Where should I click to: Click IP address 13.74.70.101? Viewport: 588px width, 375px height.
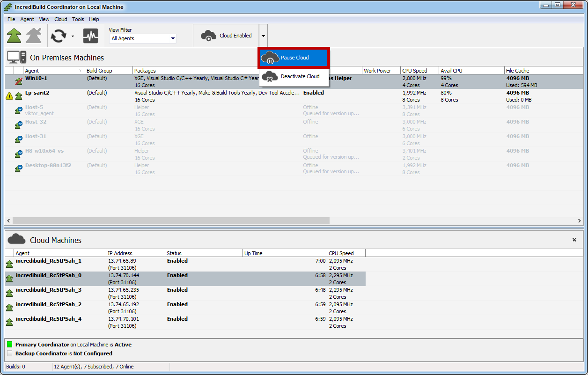pos(124,319)
